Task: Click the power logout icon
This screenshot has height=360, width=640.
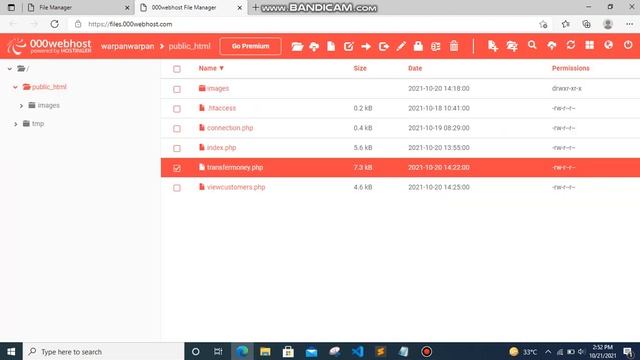Action: [x=628, y=45]
